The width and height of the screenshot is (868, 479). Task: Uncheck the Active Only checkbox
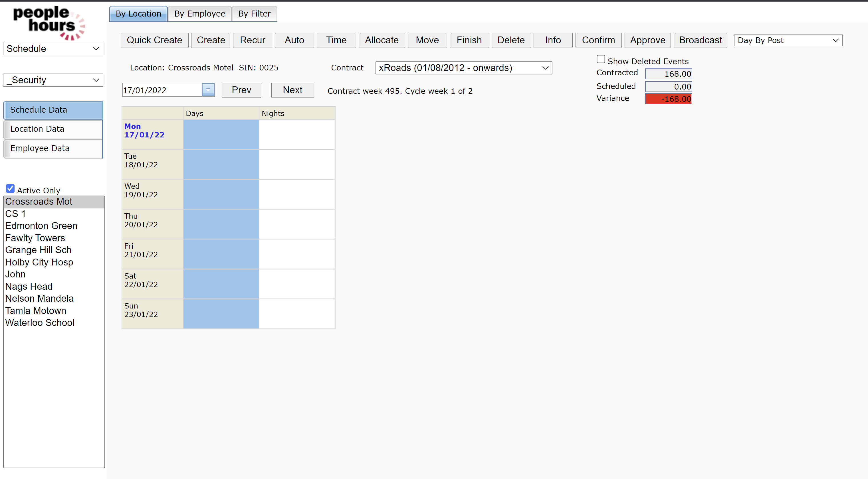[10, 188]
